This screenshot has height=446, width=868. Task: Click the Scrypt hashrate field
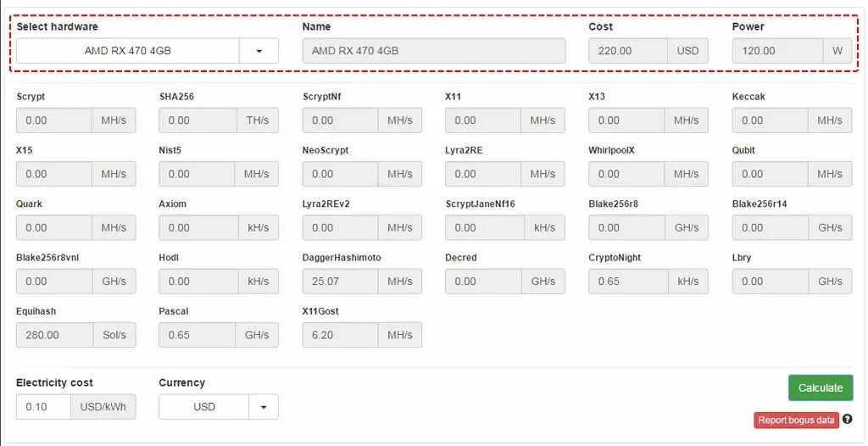click(x=53, y=120)
